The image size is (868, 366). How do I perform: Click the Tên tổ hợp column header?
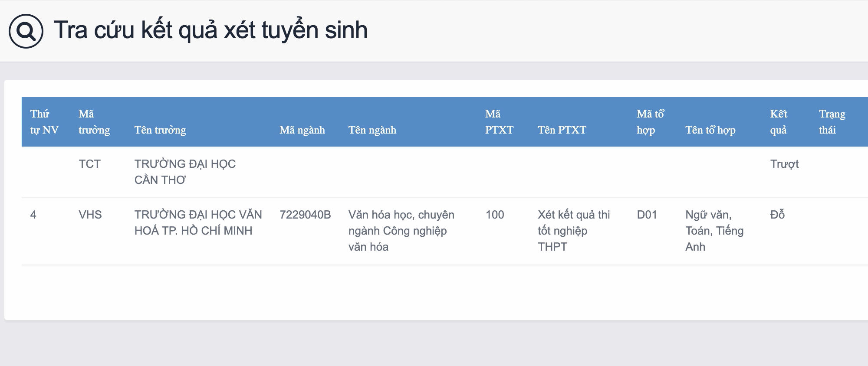710,130
